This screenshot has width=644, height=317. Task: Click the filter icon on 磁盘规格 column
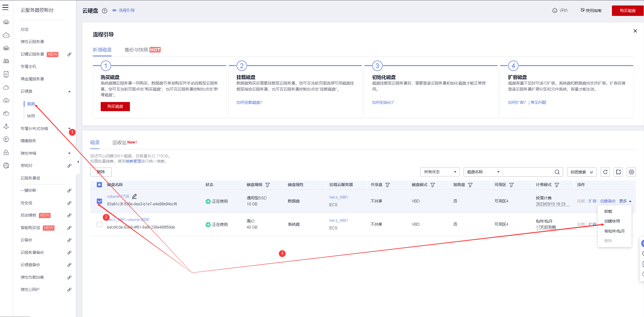coord(267,185)
